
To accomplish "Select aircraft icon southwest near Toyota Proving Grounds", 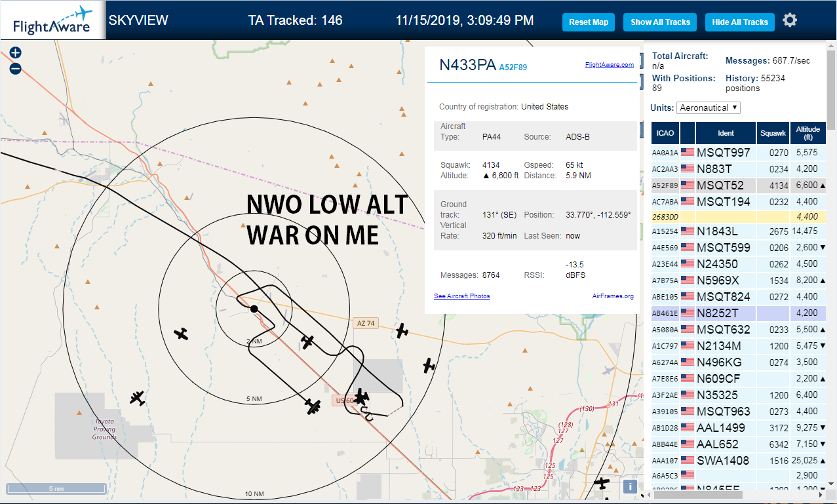I will pos(137,398).
